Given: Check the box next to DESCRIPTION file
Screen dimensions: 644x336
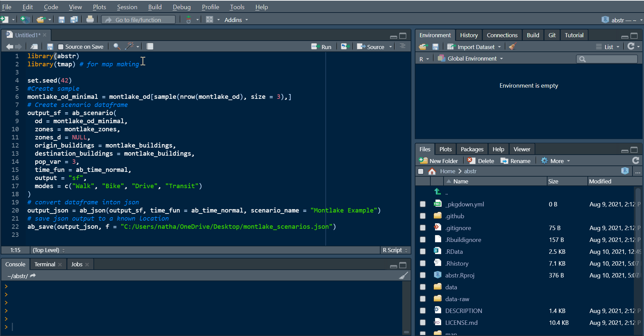Looking at the screenshot, I should coord(423,311).
